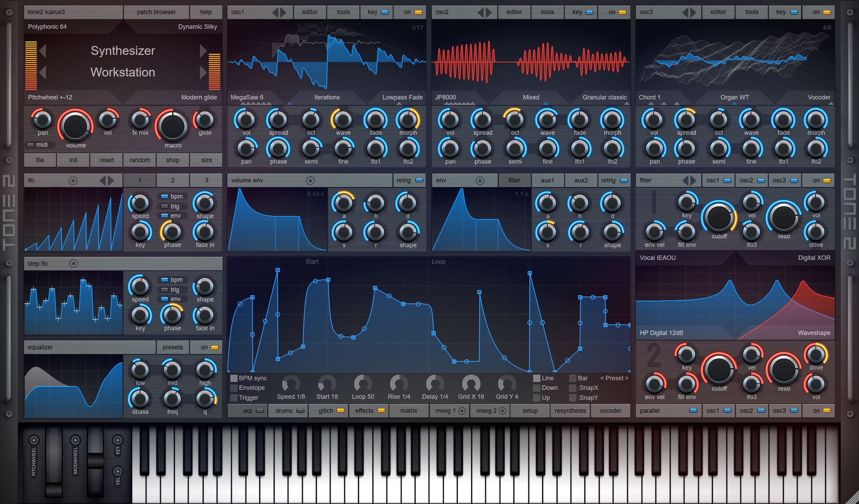Screen dimensions: 859x504
Task: Click the mseg 2 circle icon
Action: 503,411
